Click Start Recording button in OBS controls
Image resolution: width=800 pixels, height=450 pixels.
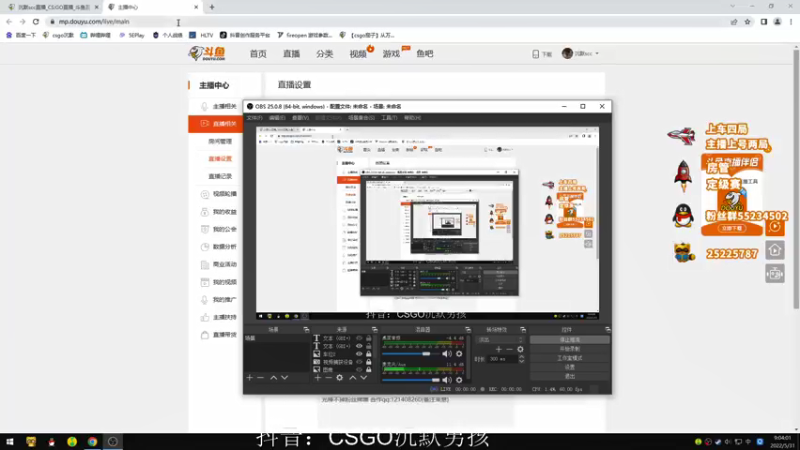pyautogui.click(x=569, y=349)
